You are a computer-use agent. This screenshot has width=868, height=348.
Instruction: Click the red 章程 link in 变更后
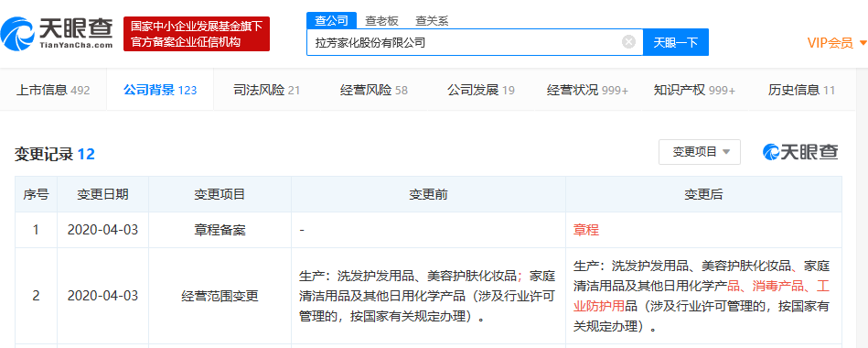click(586, 230)
